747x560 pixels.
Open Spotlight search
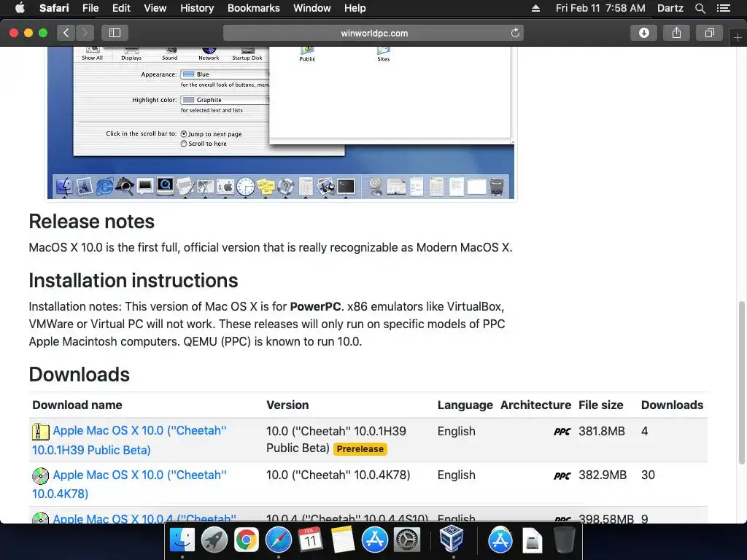pyautogui.click(x=700, y=8)
